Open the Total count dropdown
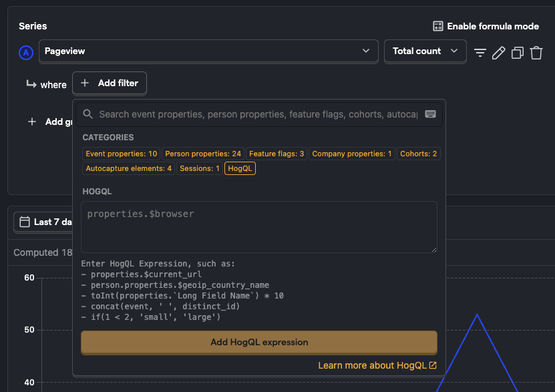The image size is (555, 392). [x=425, y=51]
